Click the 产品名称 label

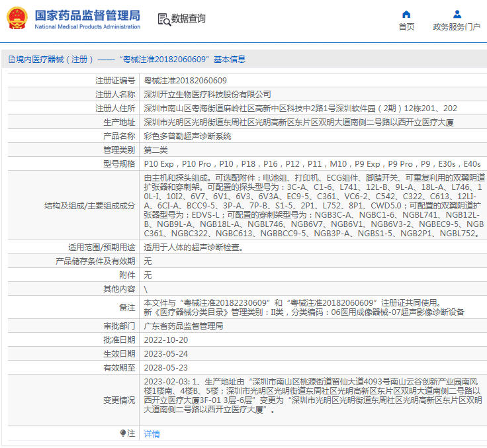tap(119, 136)
